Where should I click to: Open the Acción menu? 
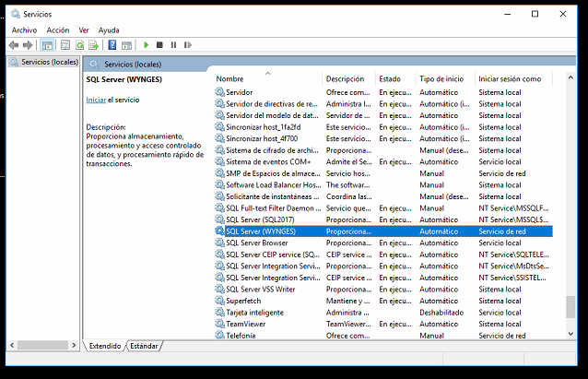[x=57, y=30]
